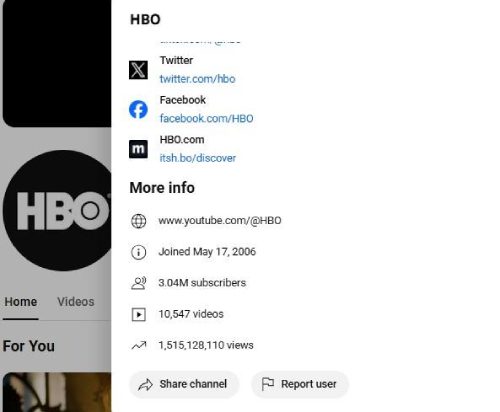Switch to the Videos tab

tap(76, 302)
